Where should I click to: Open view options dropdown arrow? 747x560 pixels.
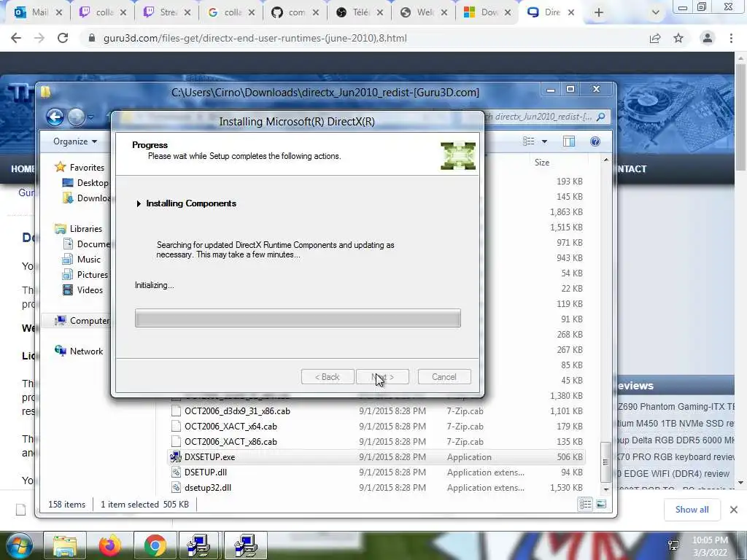tap(544, 141)
